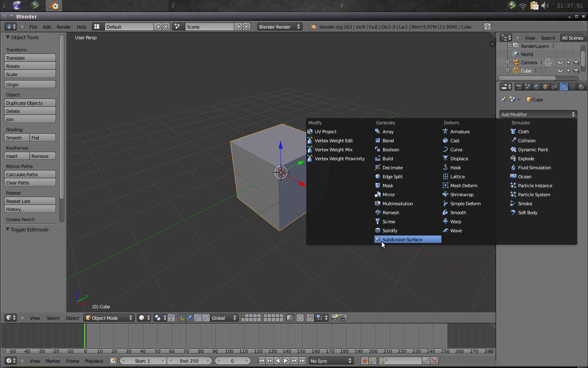Open the Blender Render engine dropdown
The width and height of the screenshot is (588, 368).
pyautogui.click(x=280, y=27)
